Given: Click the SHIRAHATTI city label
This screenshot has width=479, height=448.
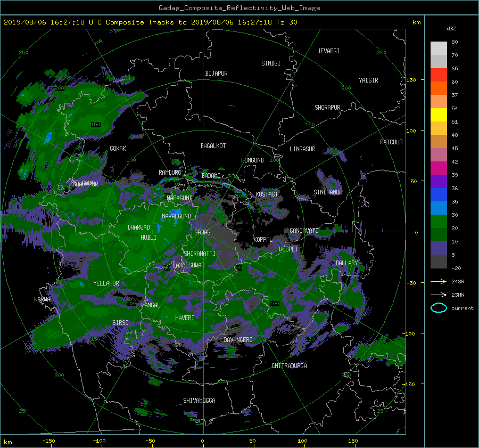Looking at the screenshot, I should pos(200,254).
